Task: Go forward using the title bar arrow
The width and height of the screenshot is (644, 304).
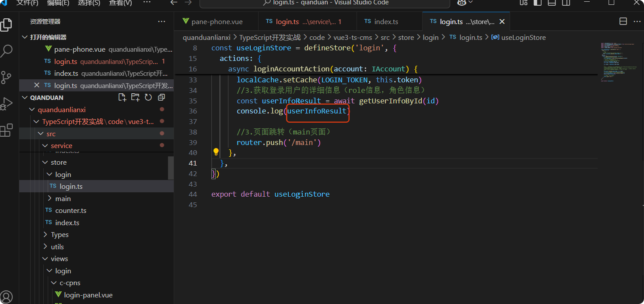Action: 188,3
